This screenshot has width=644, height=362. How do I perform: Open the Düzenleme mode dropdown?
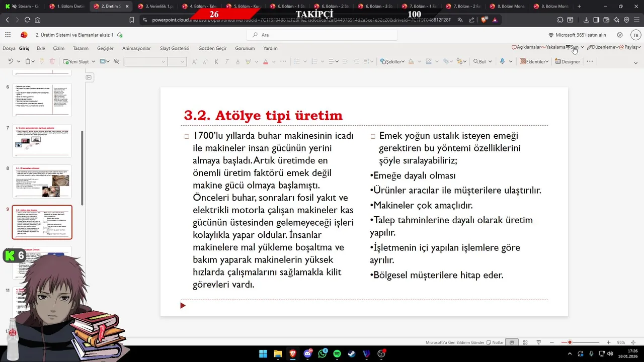(602, 47)
